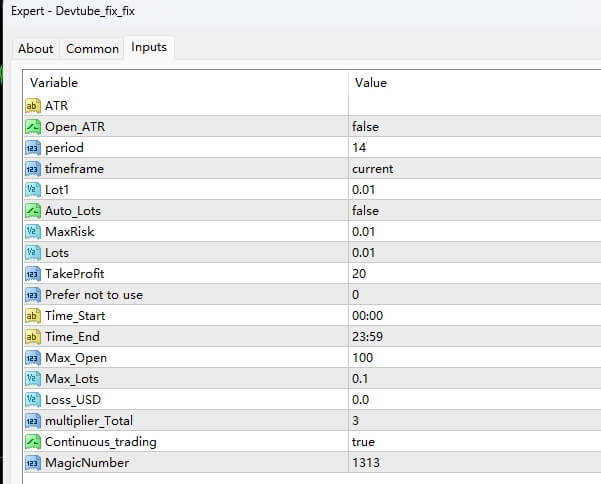Screen dimensions: 601x484
Task: Switch to the Common tab
Action: point(92,48)
